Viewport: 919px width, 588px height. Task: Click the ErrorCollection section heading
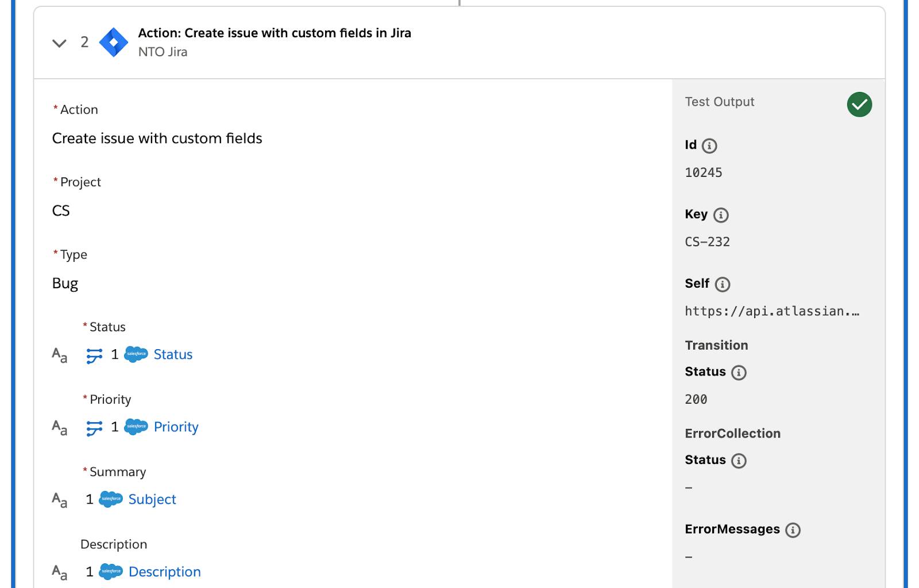[x=732, y=434]
